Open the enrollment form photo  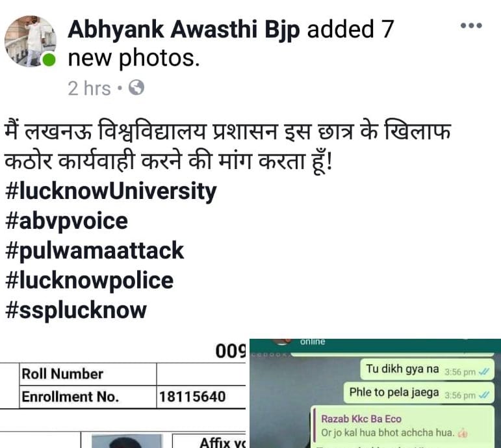(123, 393)
